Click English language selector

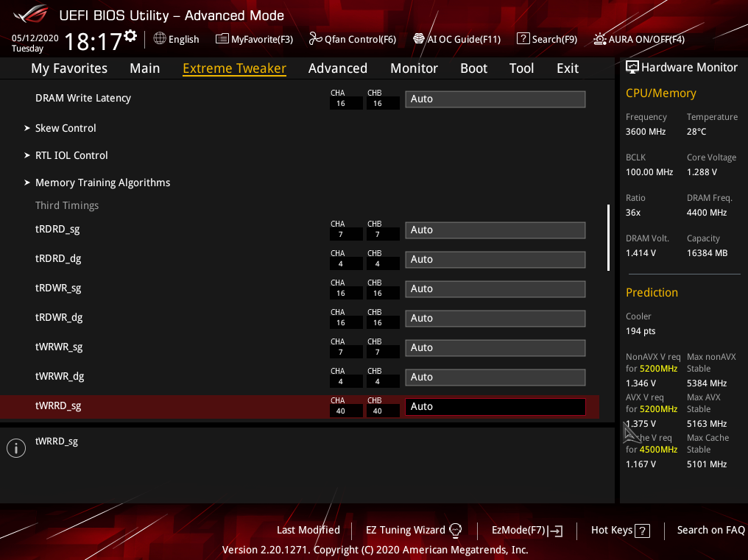click(x=183, y=39)
